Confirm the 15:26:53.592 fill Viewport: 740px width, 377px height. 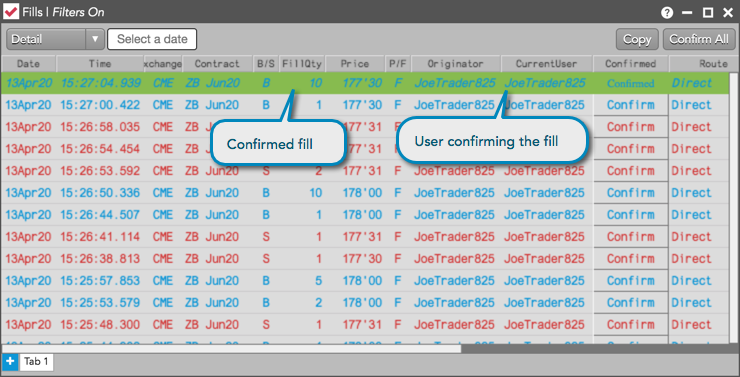tap(631, 171)
